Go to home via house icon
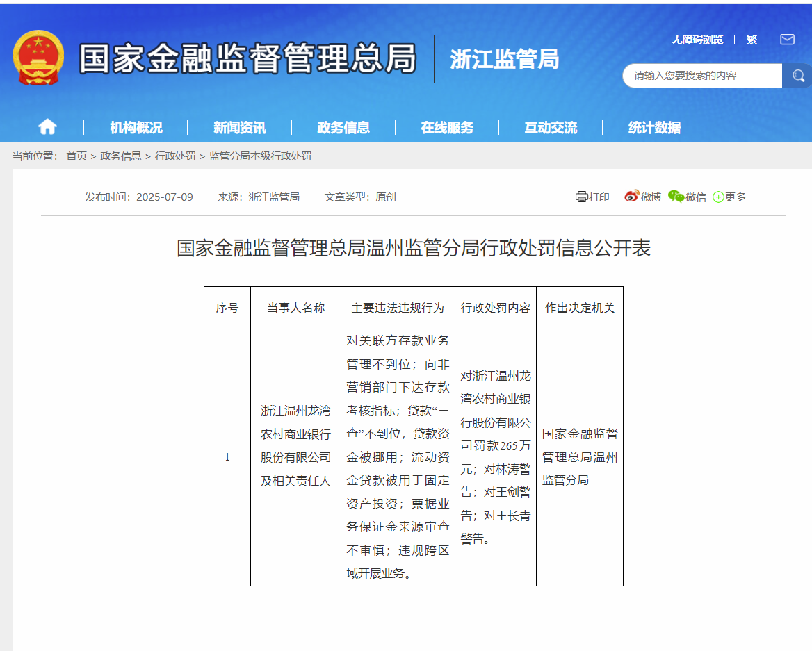 click(47, 126)
